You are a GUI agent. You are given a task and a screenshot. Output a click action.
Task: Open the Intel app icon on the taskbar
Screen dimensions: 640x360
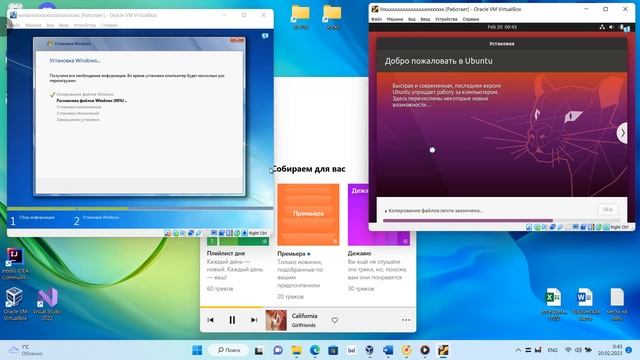[x=351, y=350]
